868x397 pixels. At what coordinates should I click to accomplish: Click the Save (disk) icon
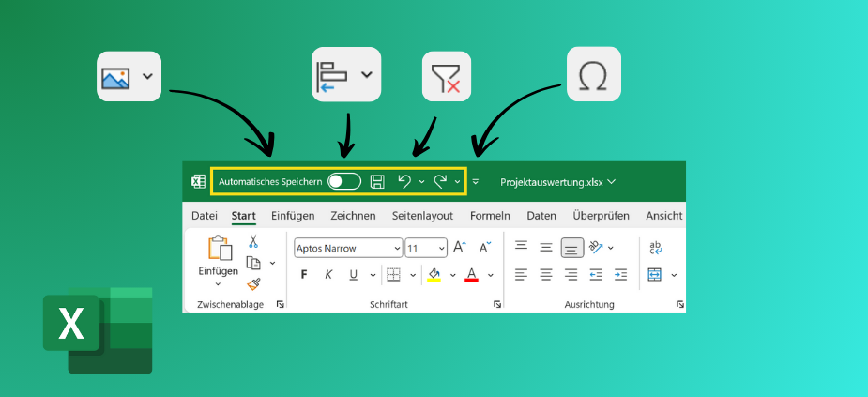[x=377, y=181]
